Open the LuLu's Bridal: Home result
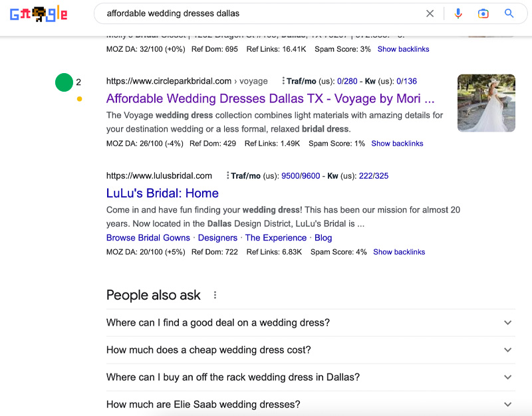The height and width of the screenshot is (416, 532). point(162,193)
